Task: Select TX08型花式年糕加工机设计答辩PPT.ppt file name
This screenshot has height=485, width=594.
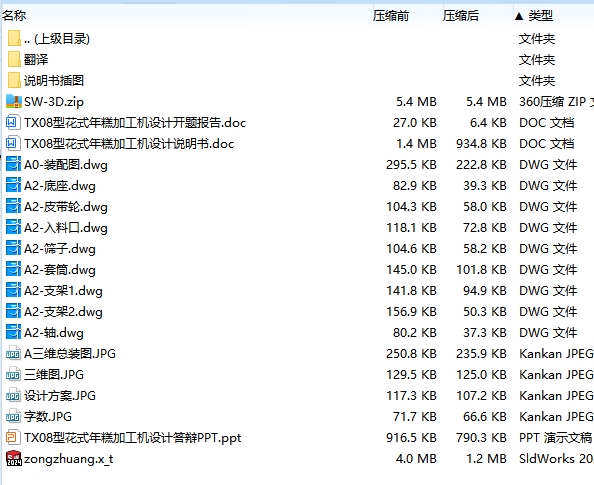Action: point(133,438)
